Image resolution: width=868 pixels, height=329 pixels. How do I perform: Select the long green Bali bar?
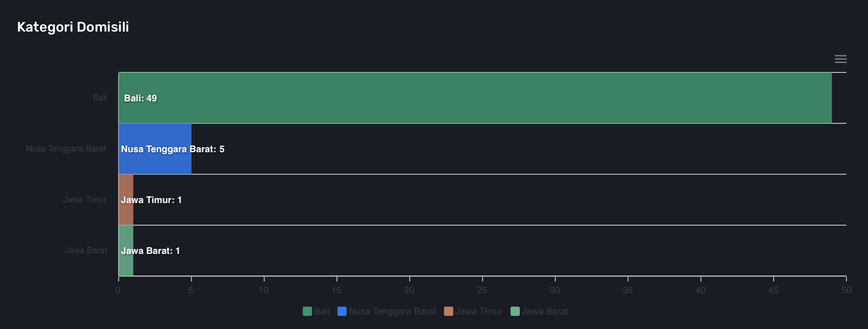tap(475, 98)
